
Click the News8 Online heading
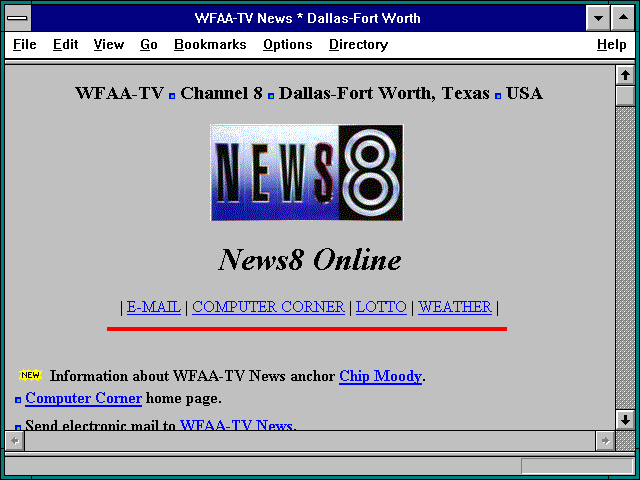click(310, 260)
